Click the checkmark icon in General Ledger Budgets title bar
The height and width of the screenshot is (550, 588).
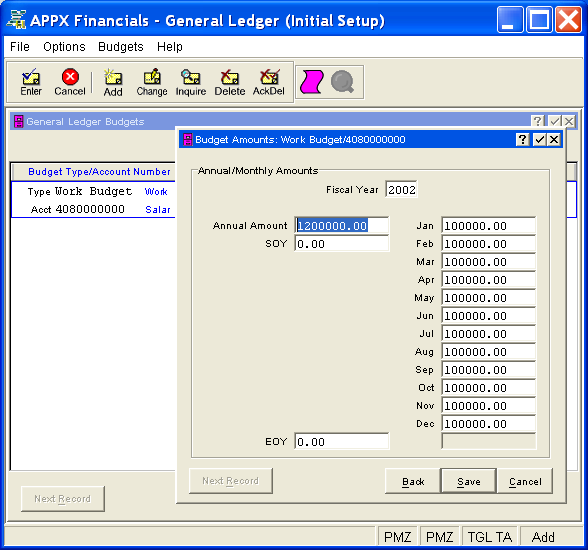pos(554,121)
